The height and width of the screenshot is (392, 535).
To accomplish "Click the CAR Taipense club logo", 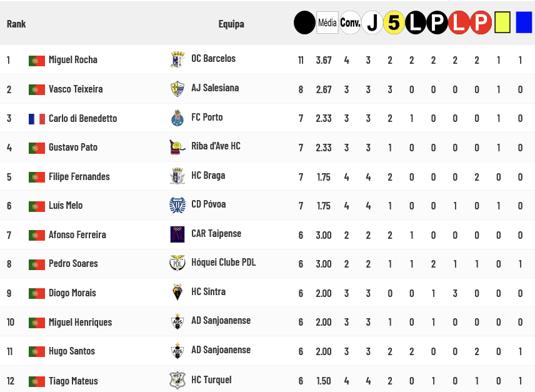I will coord(177,234).
